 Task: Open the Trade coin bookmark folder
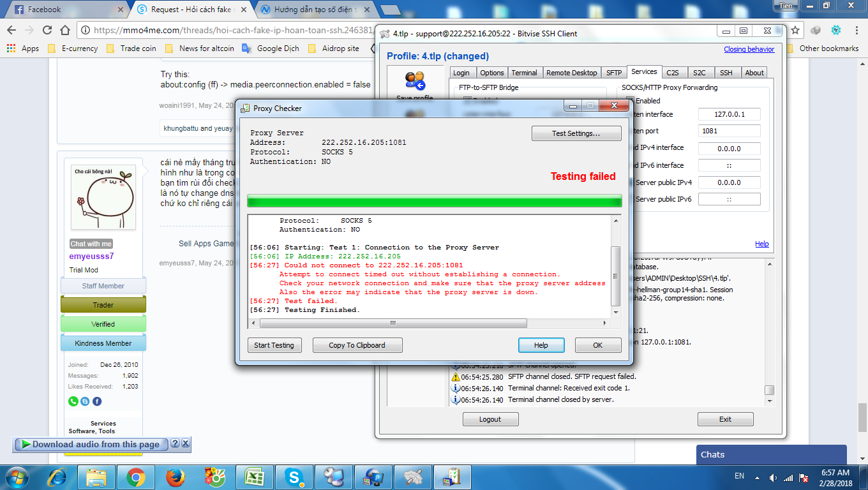coord(131,48)
